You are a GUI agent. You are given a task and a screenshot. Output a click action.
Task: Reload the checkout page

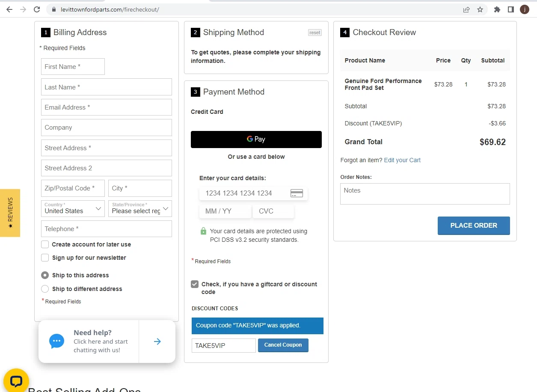(x=37, y=9)
